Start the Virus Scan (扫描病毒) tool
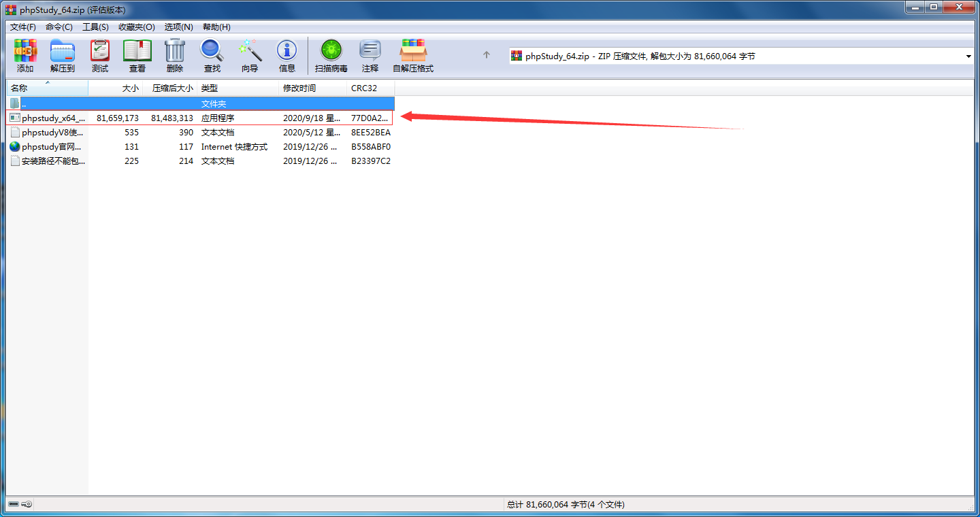Screen dimensions: 980x517 (331, 56)
